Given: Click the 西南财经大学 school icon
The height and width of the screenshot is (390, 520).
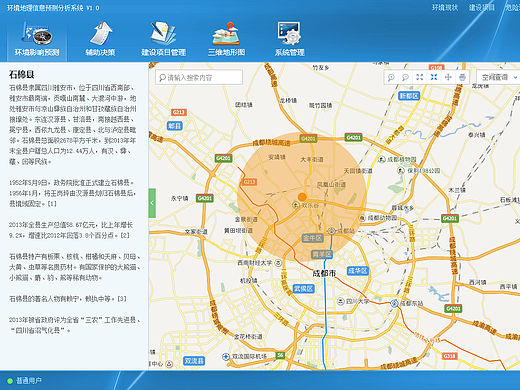Looking at the screenshot, I should coord(278,263).
